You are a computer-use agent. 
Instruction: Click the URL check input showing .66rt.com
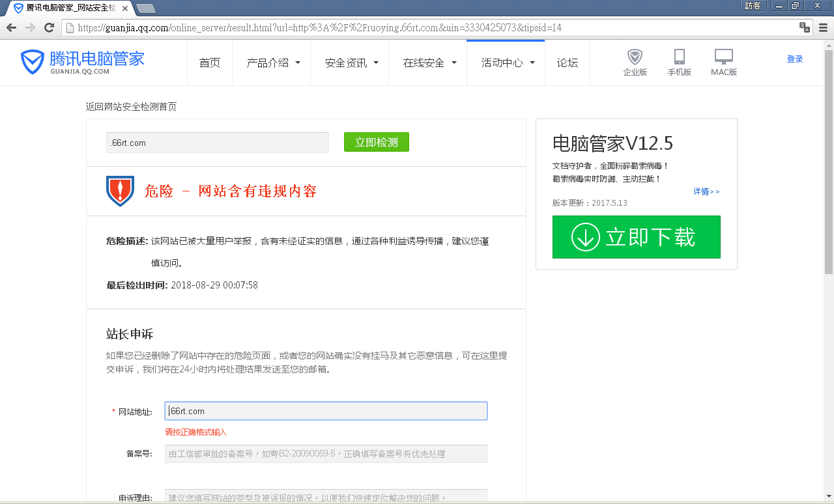(218, 143)
